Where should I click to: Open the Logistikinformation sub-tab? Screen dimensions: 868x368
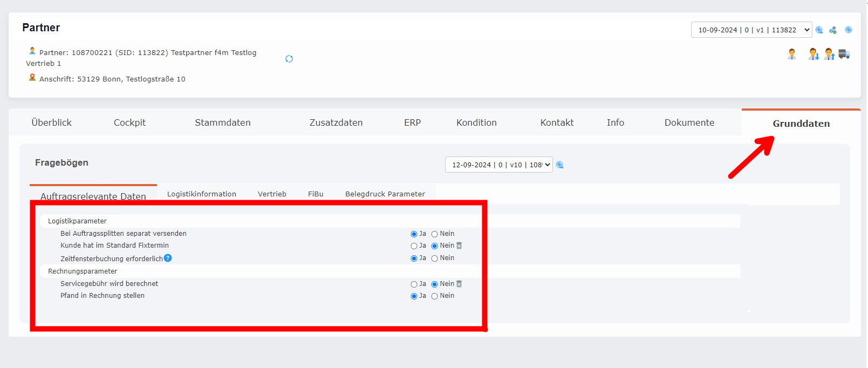(202, 194)
